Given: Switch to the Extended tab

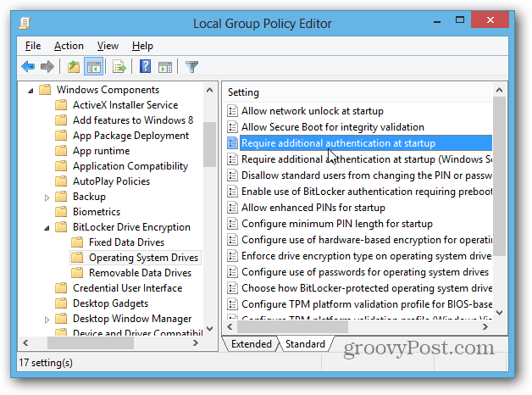Looking at the screenshot, I should (251, 344).
